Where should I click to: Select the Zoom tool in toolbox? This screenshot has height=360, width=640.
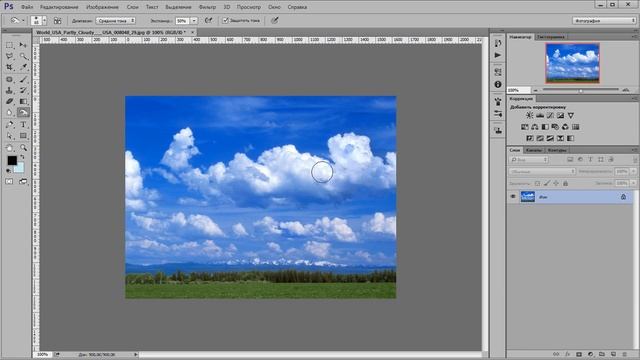tap(23, 148)
